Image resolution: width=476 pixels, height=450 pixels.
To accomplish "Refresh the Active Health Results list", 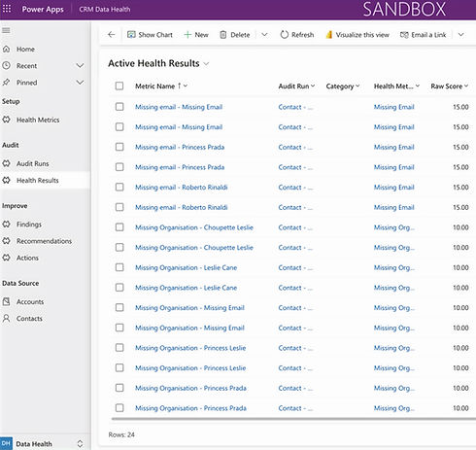I will [x=297, y=35].
